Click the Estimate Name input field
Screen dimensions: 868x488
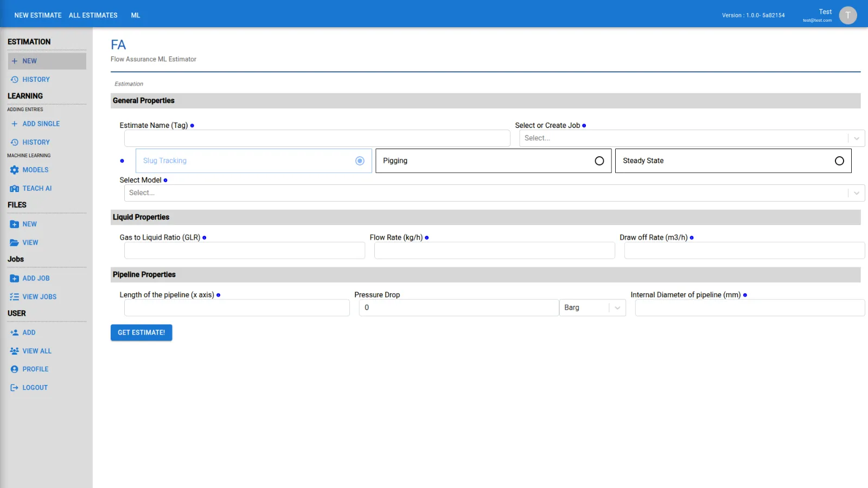tap(317, 138)
